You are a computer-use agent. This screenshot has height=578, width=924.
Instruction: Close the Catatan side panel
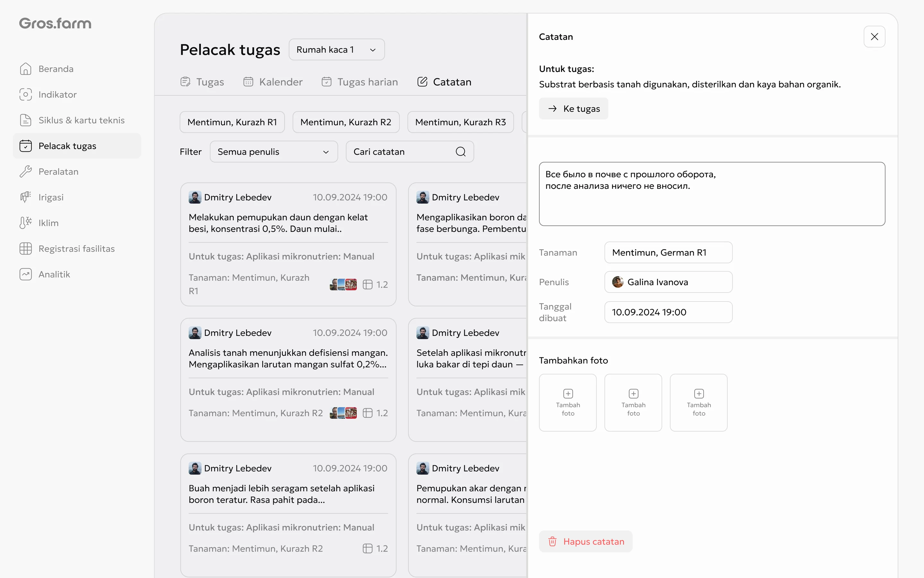tap(874, 37)
